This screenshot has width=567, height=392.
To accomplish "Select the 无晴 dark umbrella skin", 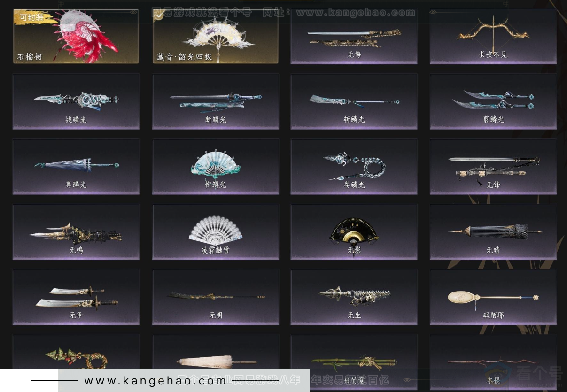I will (493, 231).
